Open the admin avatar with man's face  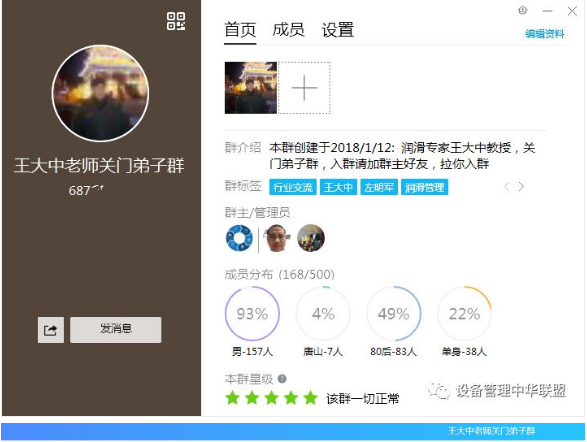[x=277, y=238]
